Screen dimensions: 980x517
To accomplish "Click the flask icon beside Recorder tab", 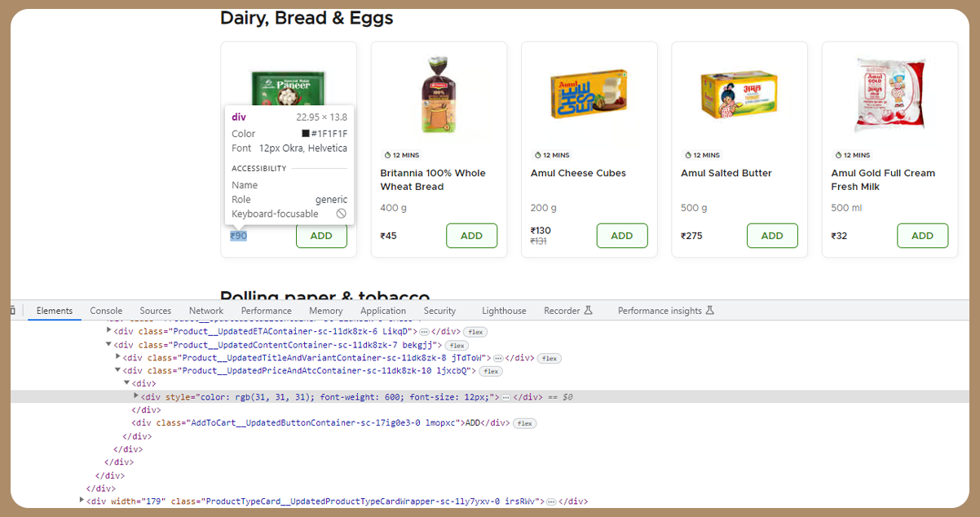I will [588, 310].
